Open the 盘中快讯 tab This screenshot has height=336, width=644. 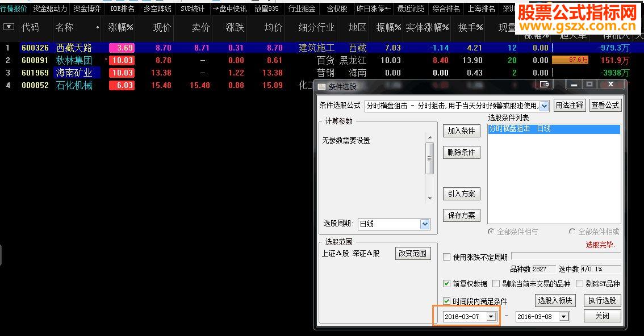coord(229,9)
